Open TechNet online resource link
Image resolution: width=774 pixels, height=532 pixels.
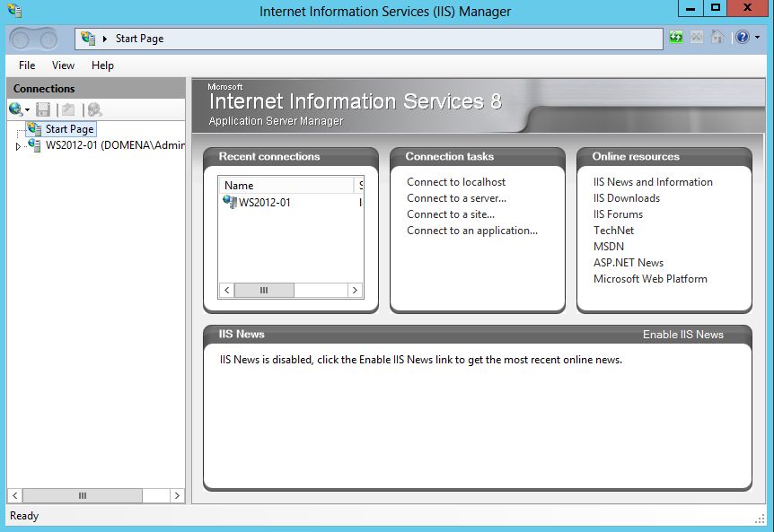tap(613, 231)
